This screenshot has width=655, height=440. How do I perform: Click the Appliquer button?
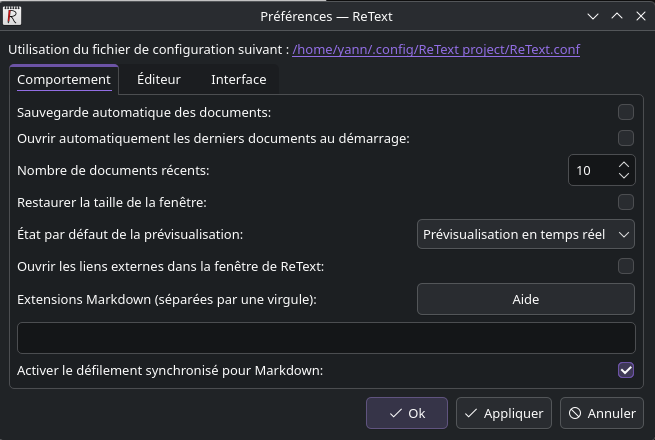504,413
